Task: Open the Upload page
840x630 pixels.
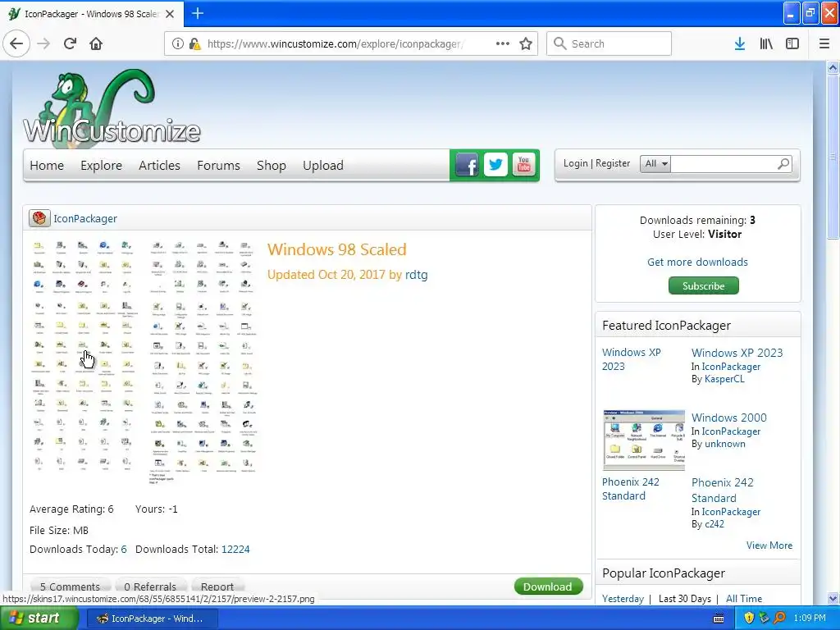Action: [323, 166]
